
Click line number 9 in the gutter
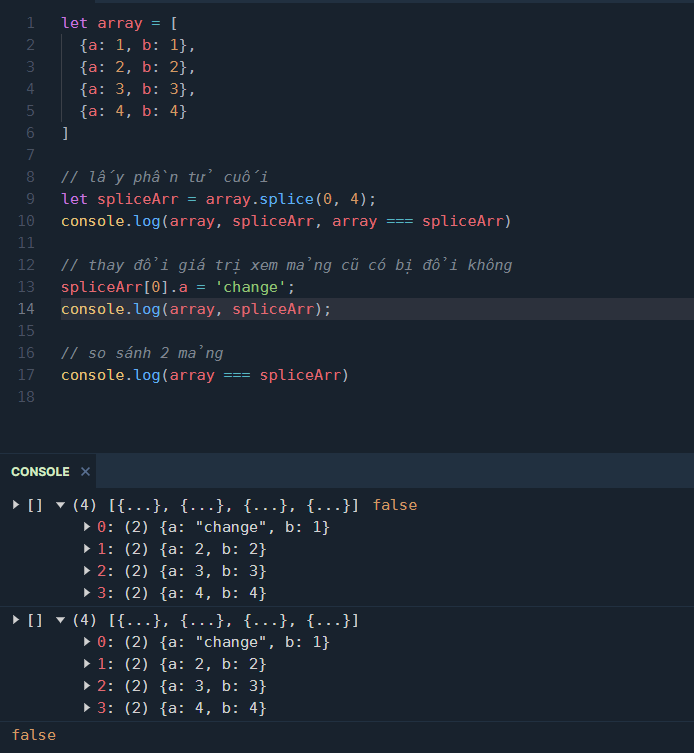(x=30, y=199)
